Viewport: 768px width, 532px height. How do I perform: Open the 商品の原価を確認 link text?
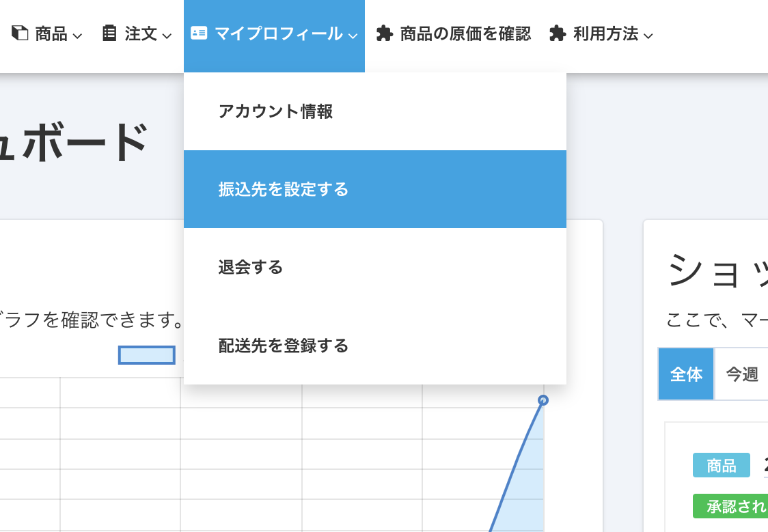(465, 33)
